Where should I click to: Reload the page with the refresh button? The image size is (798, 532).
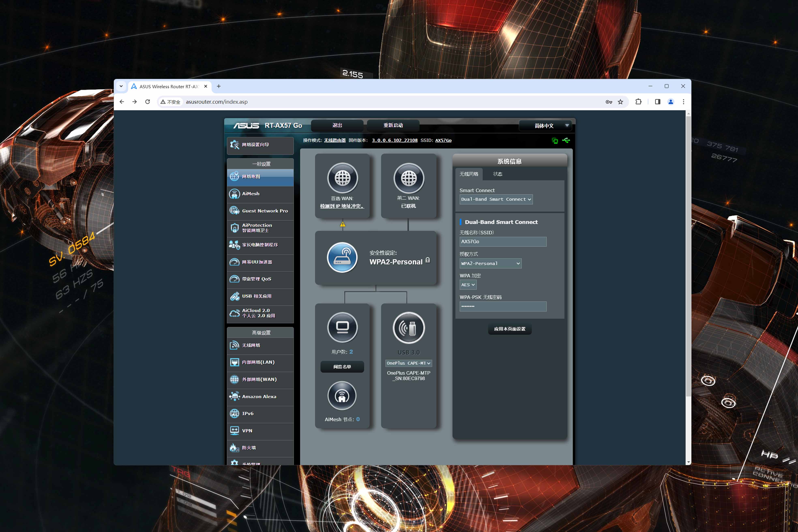point(148,102)
